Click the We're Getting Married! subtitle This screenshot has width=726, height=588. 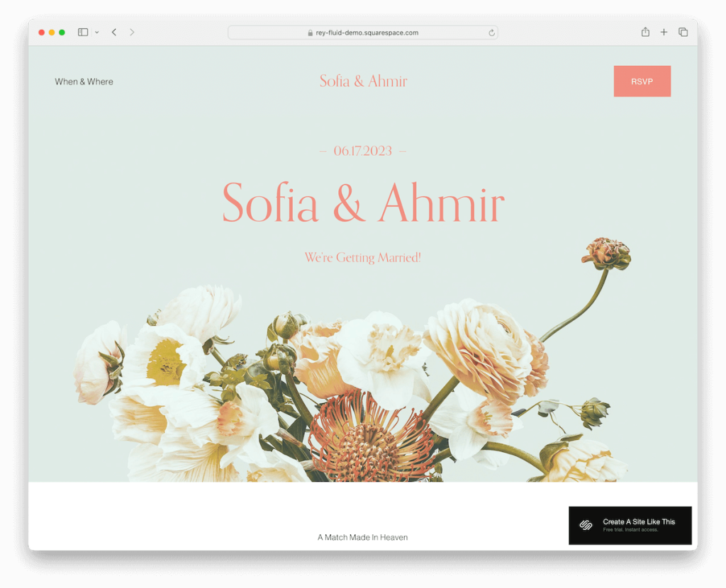[362, 257]
